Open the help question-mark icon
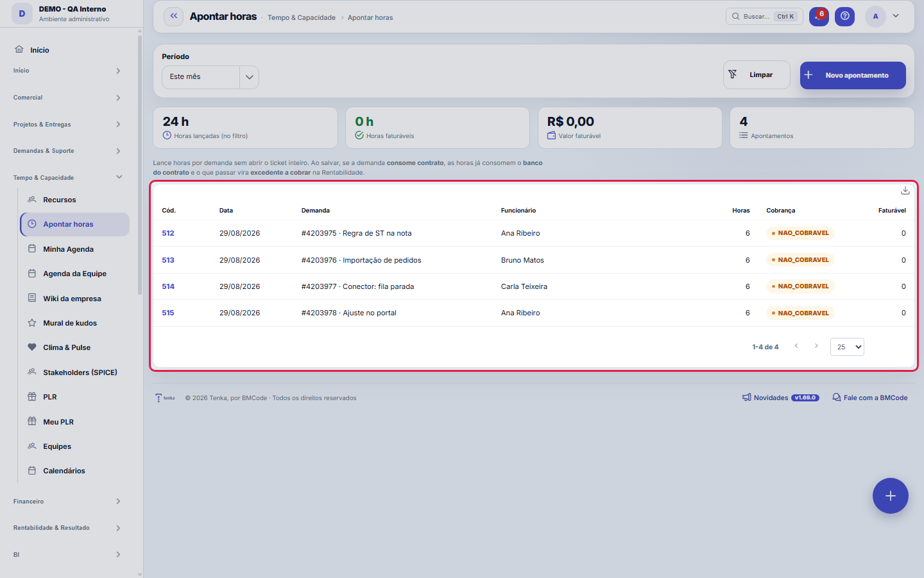Image resolution: width=924 pixels, height=578 pixels. click(845, 17)
